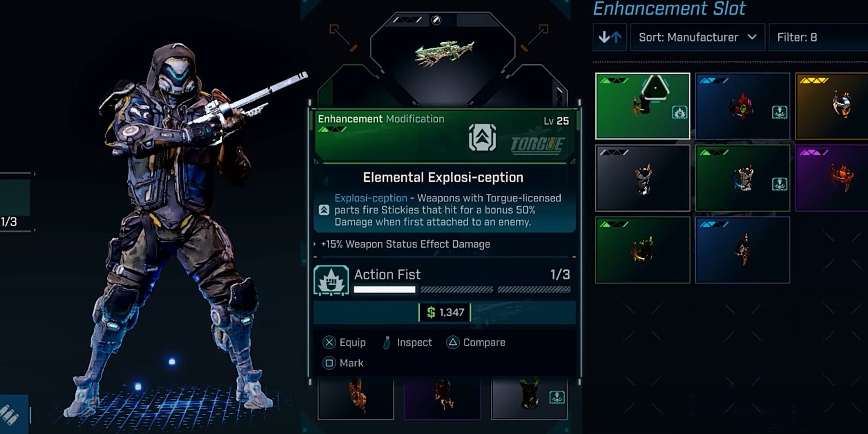Image resolution: width=868 pixels, height=434 pixels.
Task: Choose the white common enhancement tile
Action: point(643,178)
